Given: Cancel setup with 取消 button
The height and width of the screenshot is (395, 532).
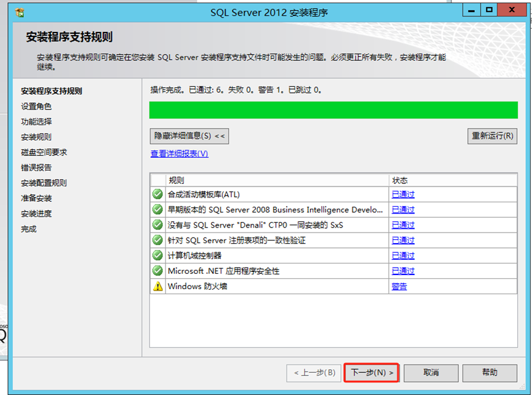Looking at the screenshot, I should [x=431, y=373].
